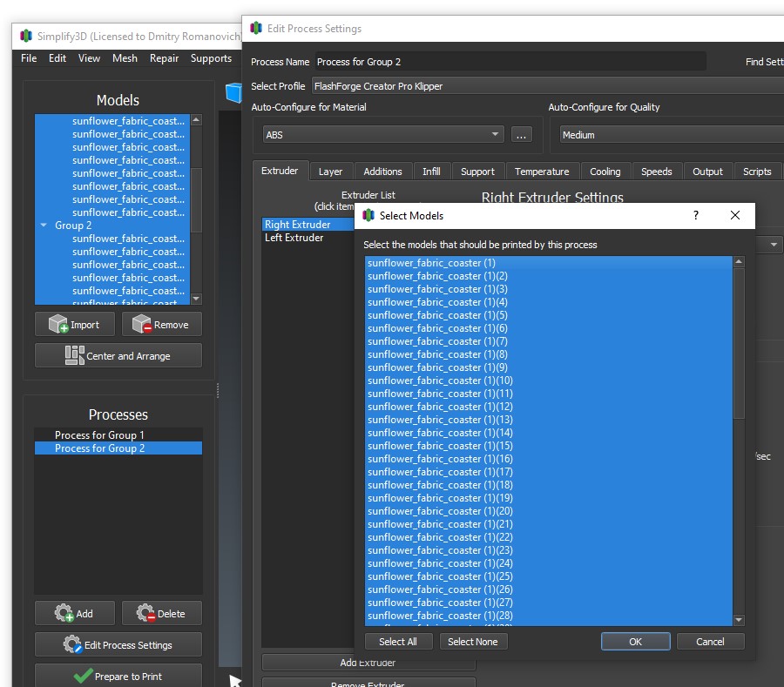Click Center and Arrange button
The width and height of the screenshot is (784, 687).
click(118, 356)
